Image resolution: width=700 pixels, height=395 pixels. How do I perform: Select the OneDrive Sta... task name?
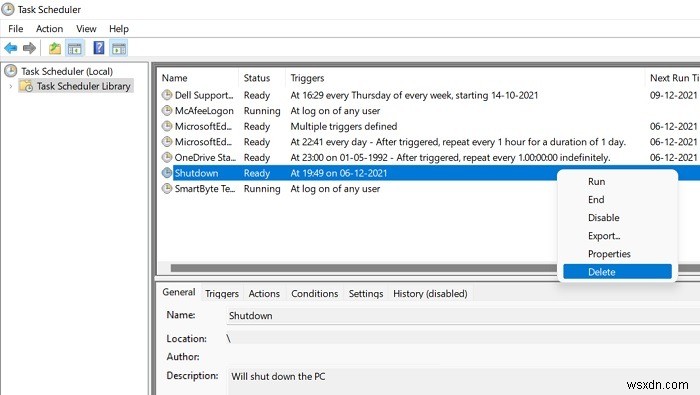(x=205, y=158)
